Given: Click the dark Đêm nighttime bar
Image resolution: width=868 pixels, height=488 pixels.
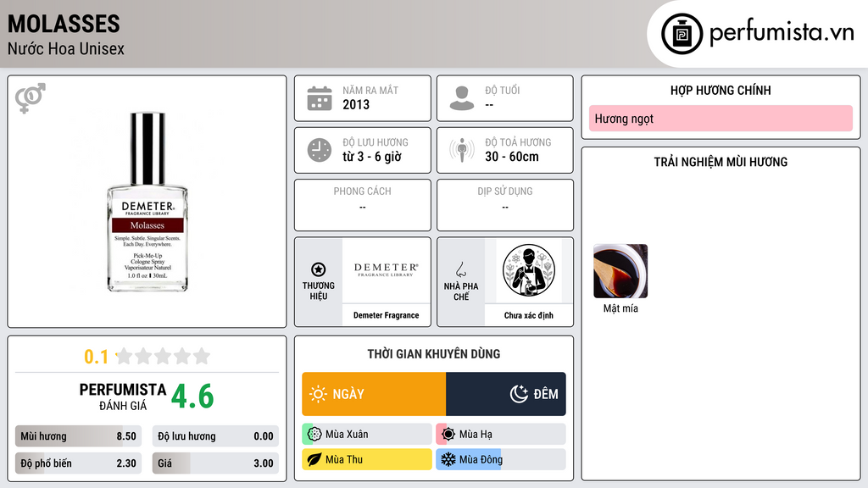Looking at the screenshot, I should point(506,394).
